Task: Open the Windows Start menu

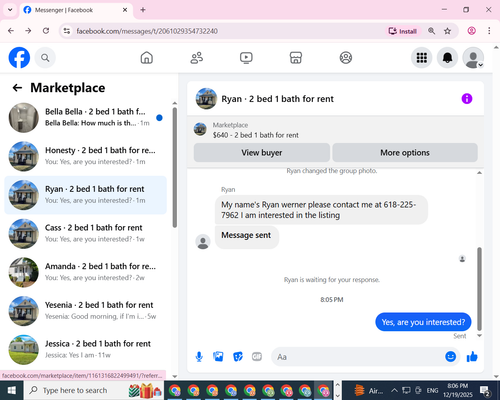Action: (x=12, y=390)
